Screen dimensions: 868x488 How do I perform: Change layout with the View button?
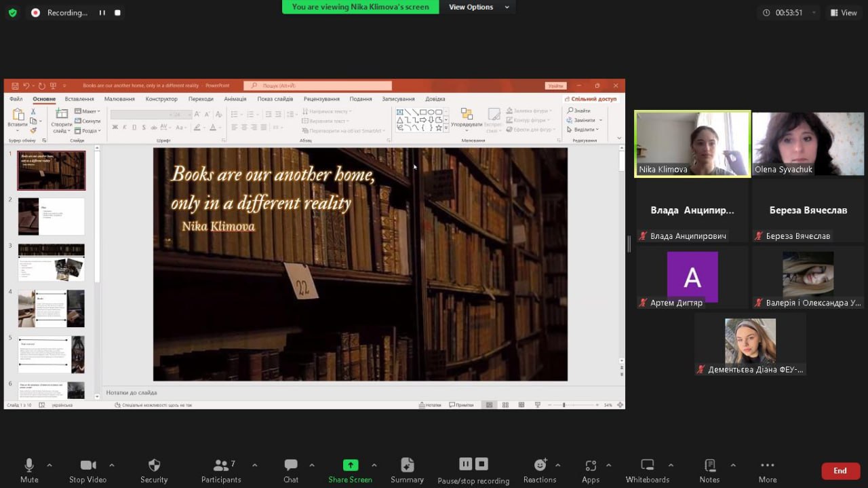[843, 12]
